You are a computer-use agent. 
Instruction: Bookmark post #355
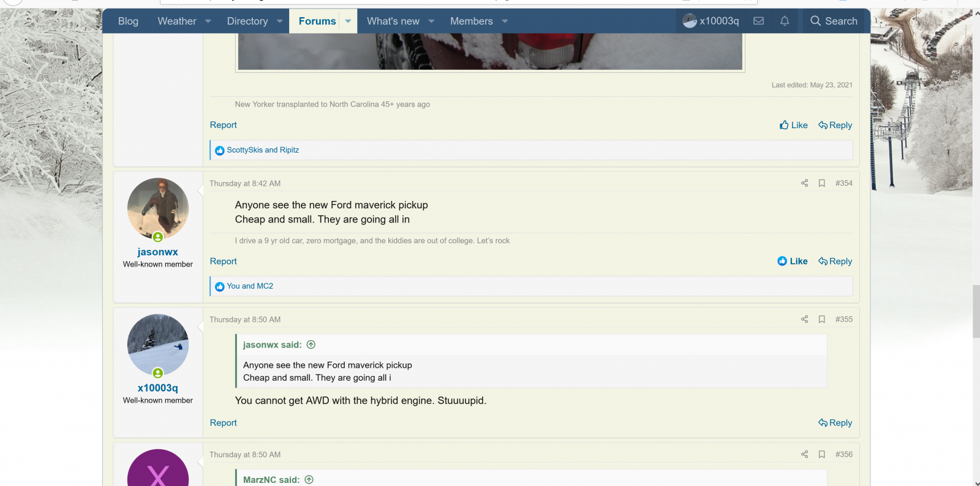(x=822, y=319)
